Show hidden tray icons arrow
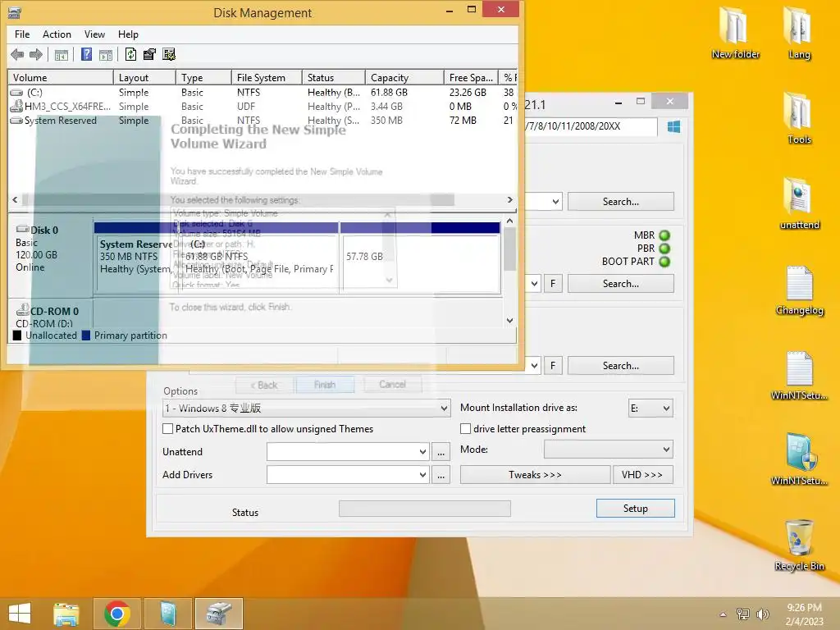The image size is (840, 630). pyautogui.click(x=724, y=614)
